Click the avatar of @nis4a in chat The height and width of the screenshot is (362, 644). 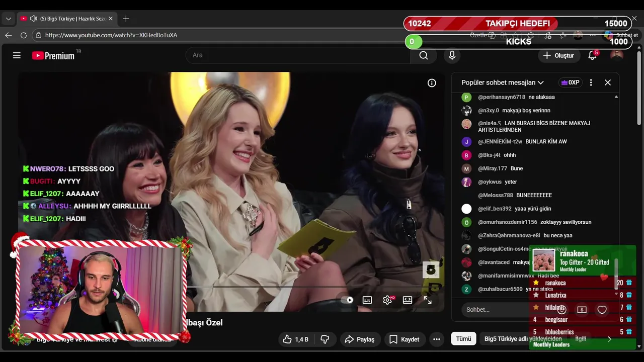[467, 124]
